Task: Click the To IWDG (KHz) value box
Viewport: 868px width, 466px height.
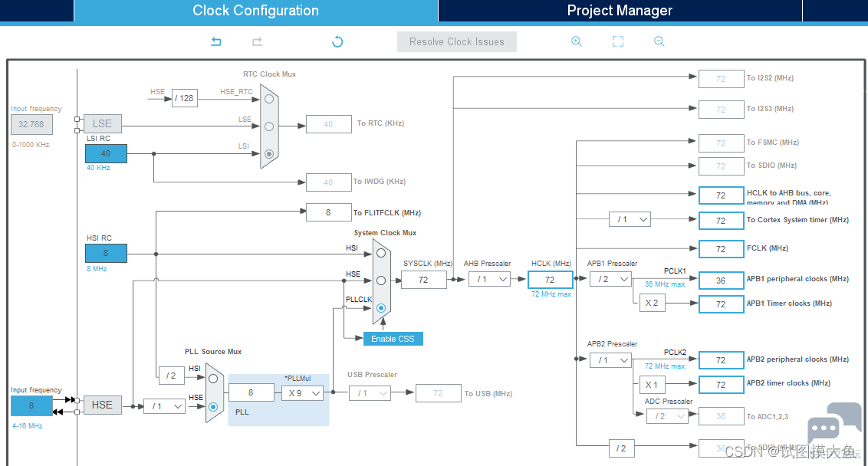Action: pyautogui.click(x=329, y=182)
